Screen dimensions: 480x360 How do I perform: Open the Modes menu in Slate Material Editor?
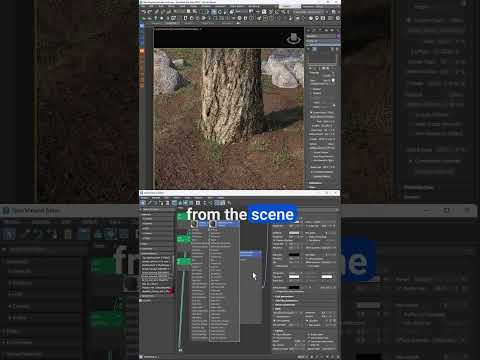click(x=144, y=198)
